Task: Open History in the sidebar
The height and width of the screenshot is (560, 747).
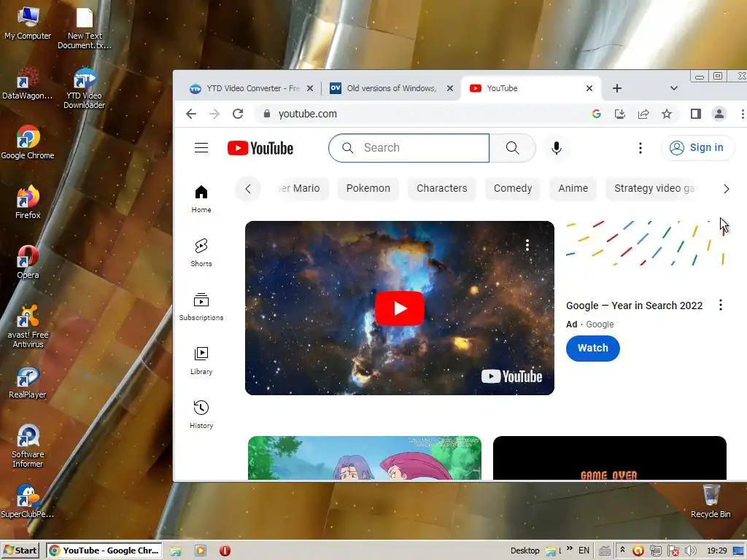Action: pos(201,414)
